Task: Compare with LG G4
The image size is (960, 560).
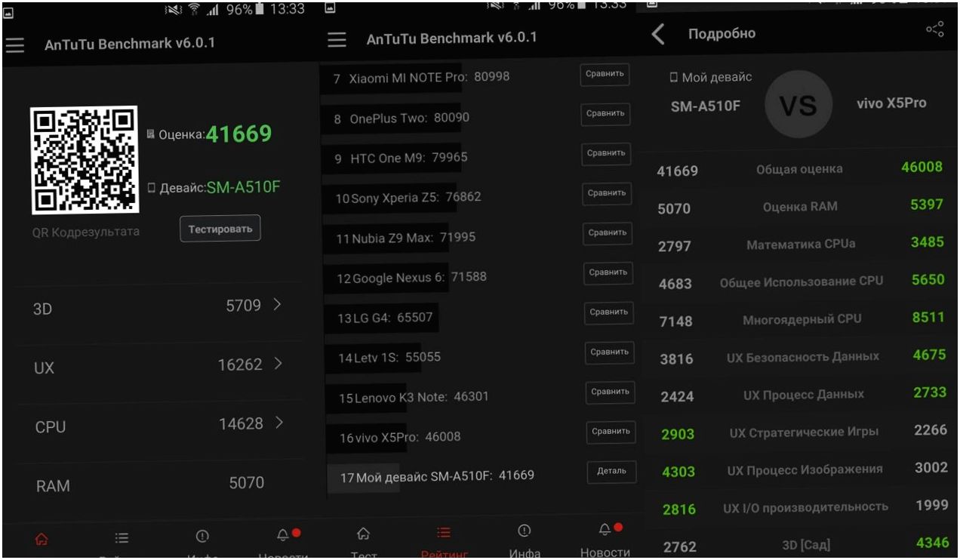Action: [x=609, y=312]
